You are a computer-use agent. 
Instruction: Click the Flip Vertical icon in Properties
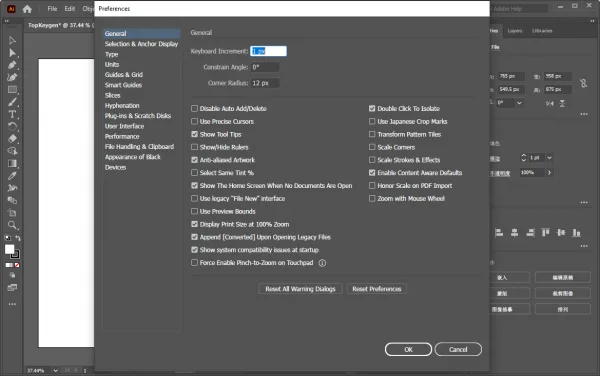(562, 103)
